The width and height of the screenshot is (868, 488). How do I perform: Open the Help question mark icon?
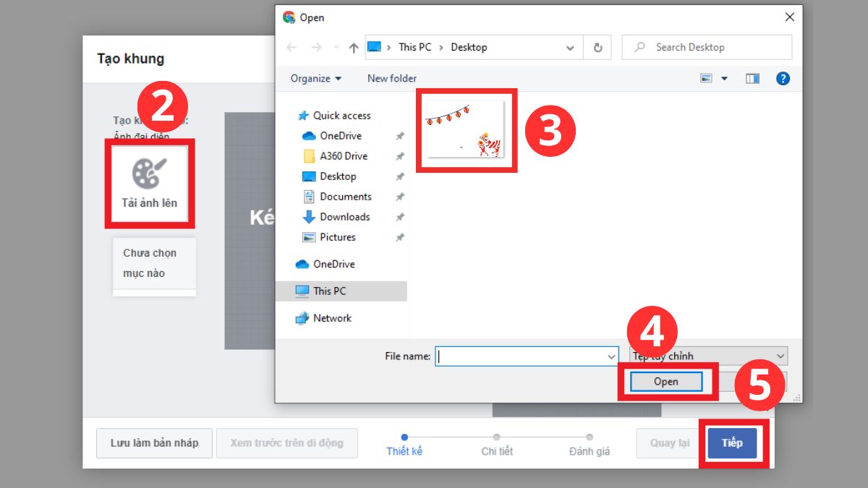pyautogui.click(x=783, y=78)
